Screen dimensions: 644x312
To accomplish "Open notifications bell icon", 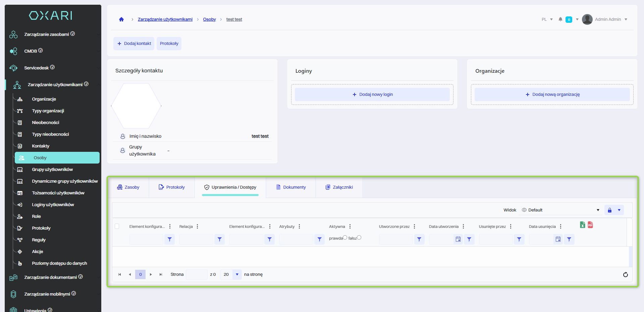I will pyautogui.click(x=560, y=19).
